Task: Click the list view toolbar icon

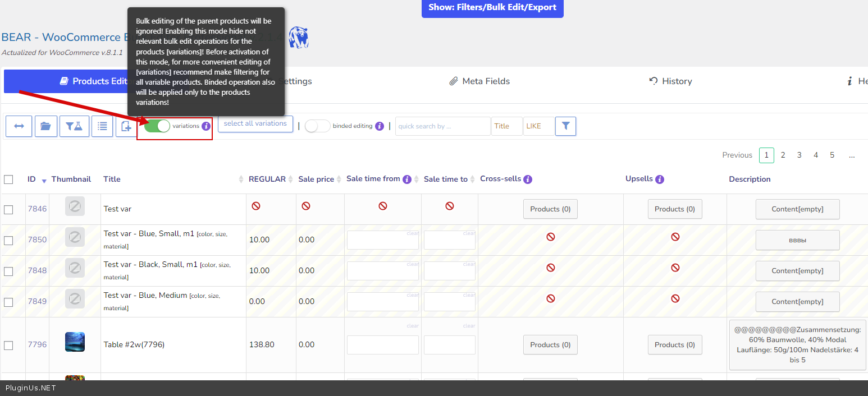Action: coord(102,126)
